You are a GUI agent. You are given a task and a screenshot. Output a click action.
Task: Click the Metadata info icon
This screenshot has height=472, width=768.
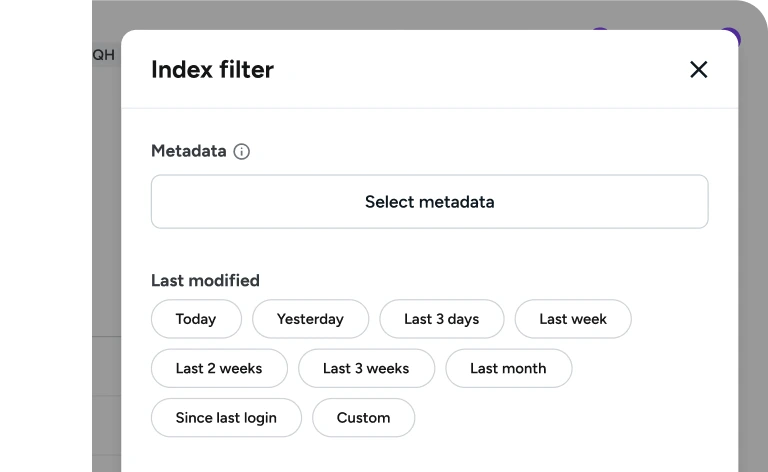tap(241, 151)
